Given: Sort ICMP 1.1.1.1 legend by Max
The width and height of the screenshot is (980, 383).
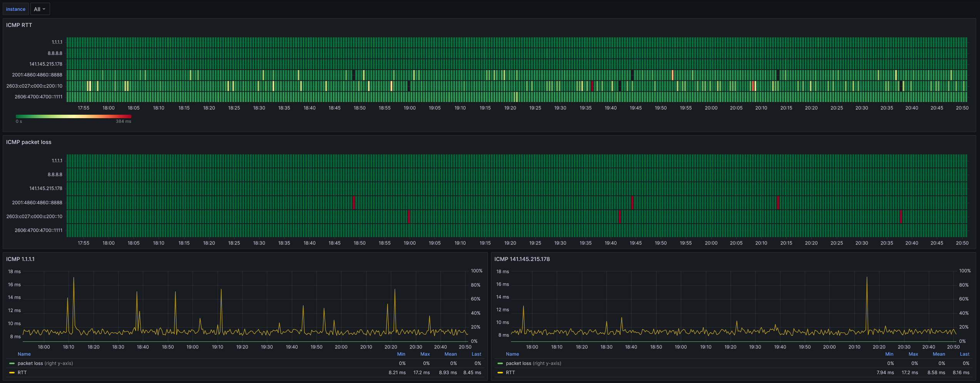Looking at the screenshot, I should (x=425, y=354).
